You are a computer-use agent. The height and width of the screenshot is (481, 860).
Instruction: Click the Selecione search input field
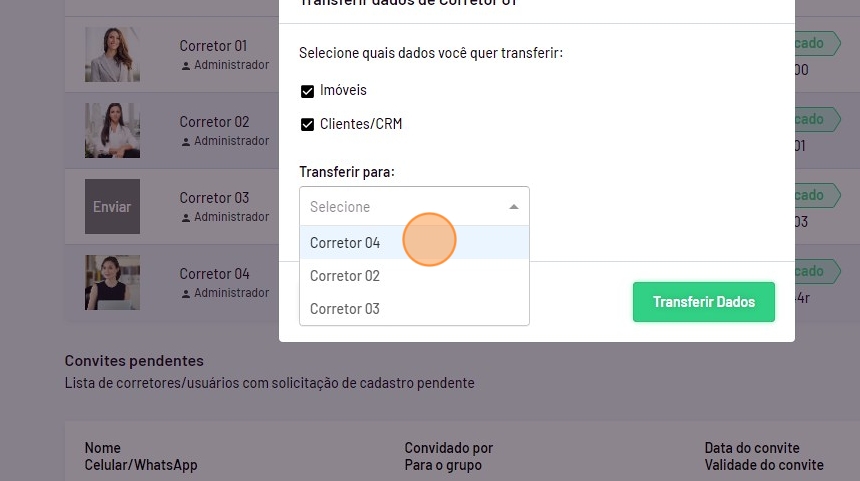(400, 207)
